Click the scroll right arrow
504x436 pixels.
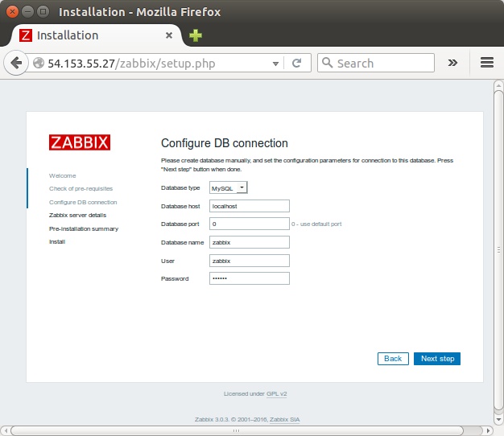tap(488, 430)
